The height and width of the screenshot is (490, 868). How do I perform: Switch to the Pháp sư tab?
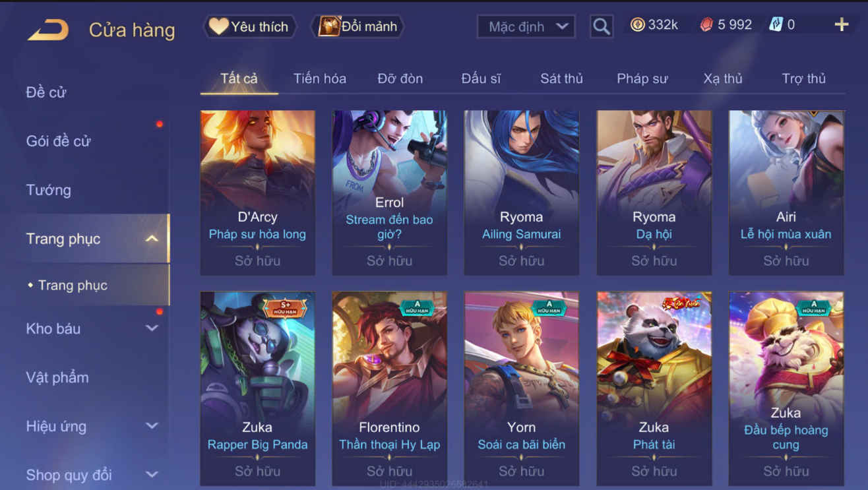[x=642, y=78]
